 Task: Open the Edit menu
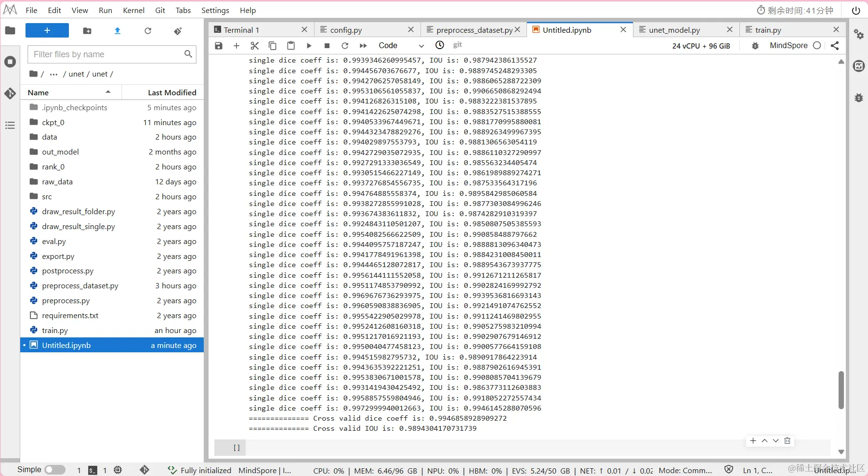click(x=54, y=10)
